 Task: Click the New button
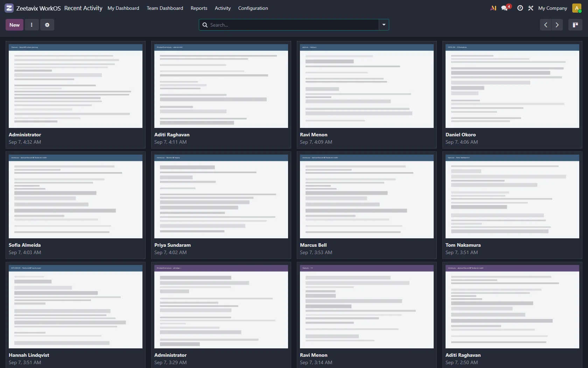14,25
